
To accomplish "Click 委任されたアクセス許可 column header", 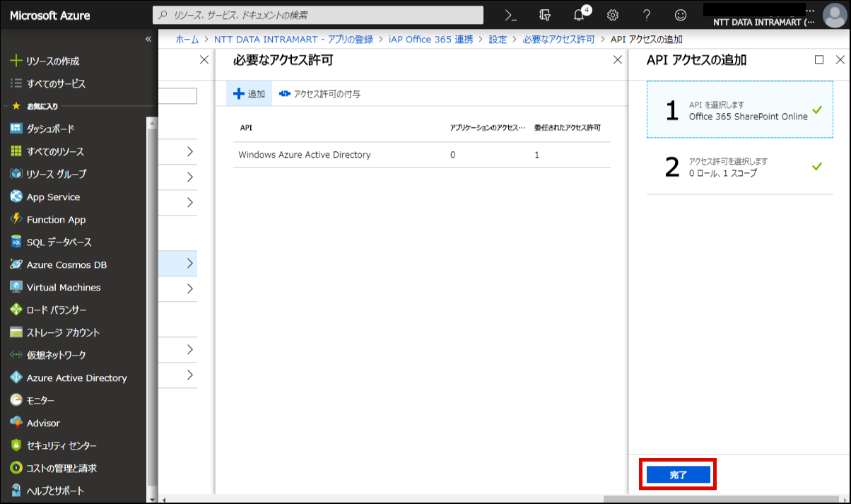I will [x=568, y=128].
